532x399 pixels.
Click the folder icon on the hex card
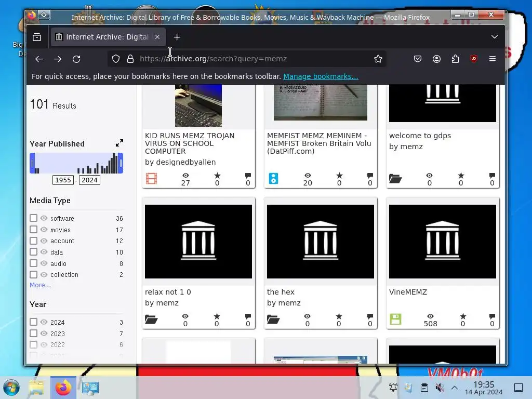273,320
